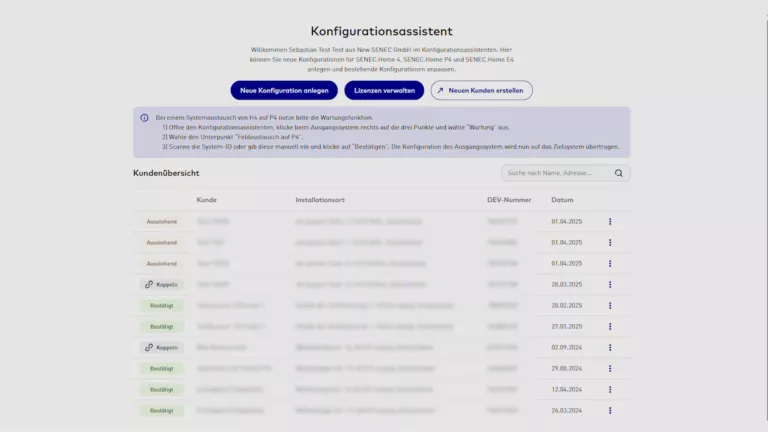Open three-dot menu for 29.08.2024 row
The image size is (768, 432).
pyautogui.click(x=610, y=368)
